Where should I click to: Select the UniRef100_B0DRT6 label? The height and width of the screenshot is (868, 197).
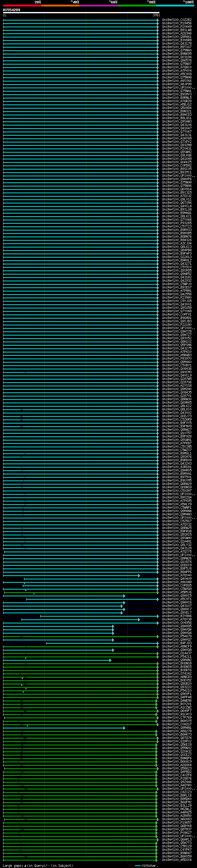point(177,670)
